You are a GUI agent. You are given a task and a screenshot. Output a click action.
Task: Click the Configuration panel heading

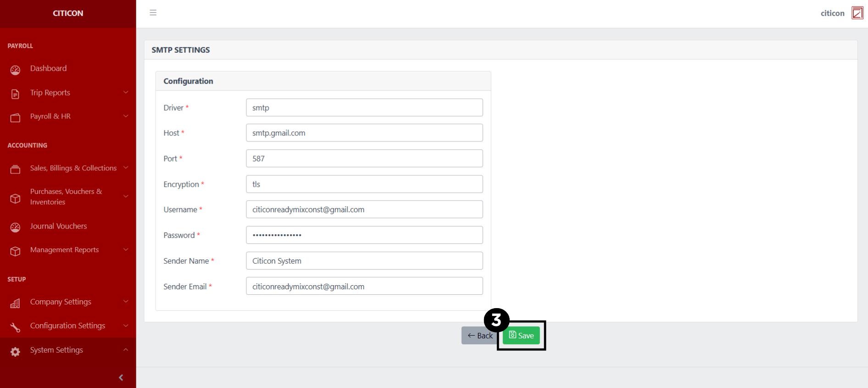188,81
